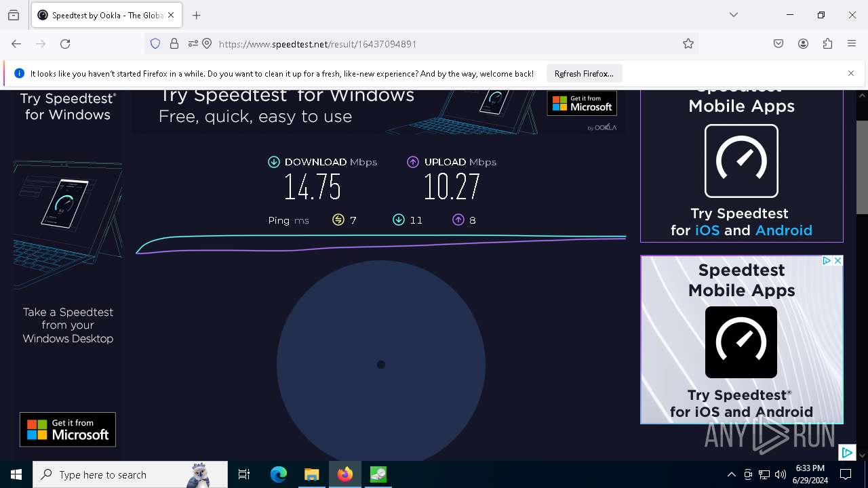Open Firefox account icon
Image resolution: width=868 pixels, height=488 pixels.
pos(803,44)
